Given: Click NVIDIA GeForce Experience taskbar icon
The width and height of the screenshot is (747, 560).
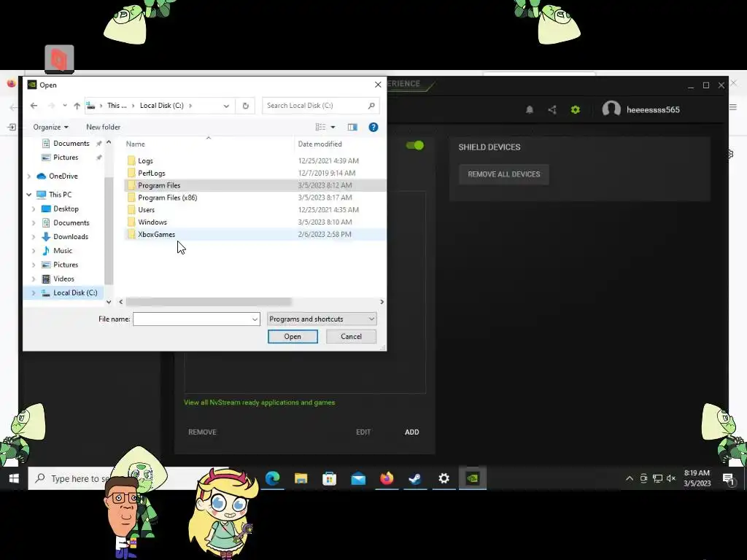Looking at the screenshot, I should (x=473, y=478).
